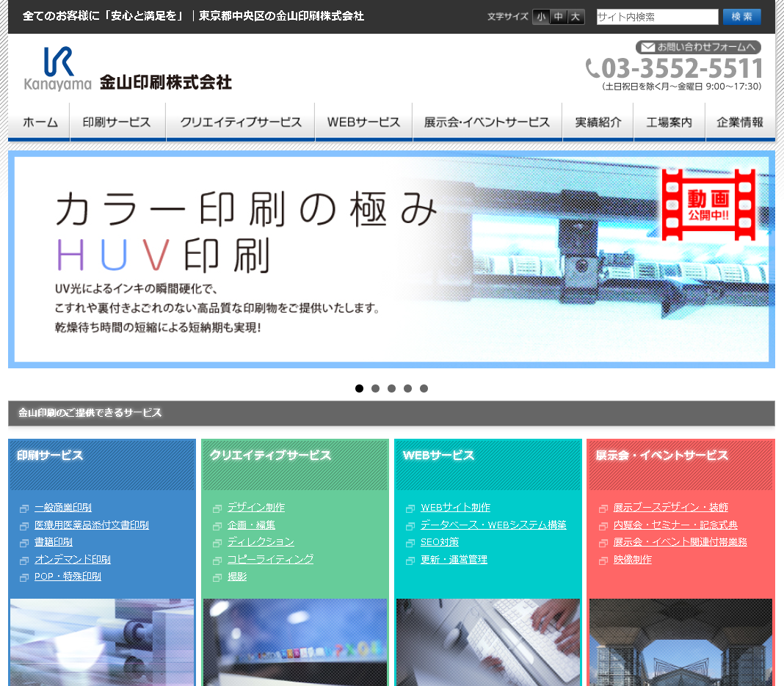
Task: Click the page icon beside 一般商業印刷
Action: point(23,507)
